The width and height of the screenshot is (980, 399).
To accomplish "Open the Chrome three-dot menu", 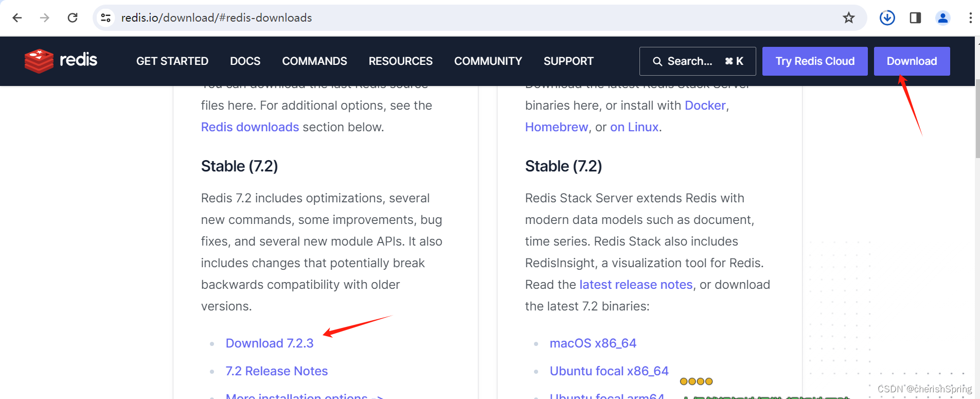I will click(x=970, y=18).
